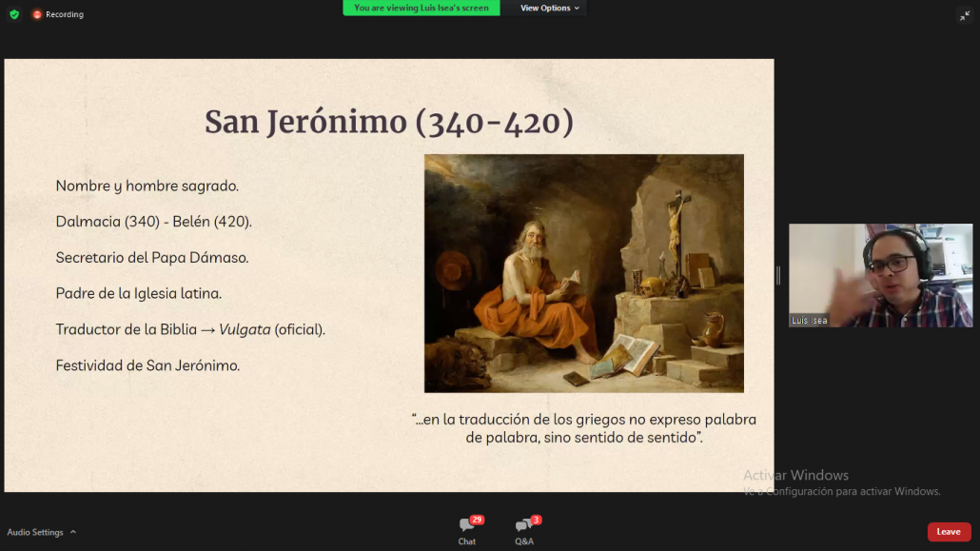Click the Saint Jerome painting on the slide
Image resolution: width=980 pixels, height=551 pixels.
583,273
